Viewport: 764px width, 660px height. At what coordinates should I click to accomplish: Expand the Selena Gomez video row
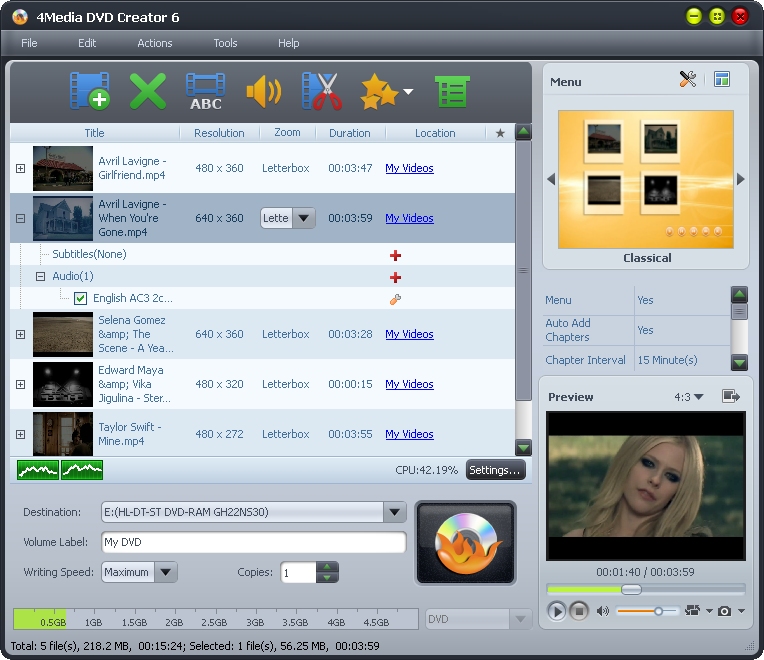pyautogui.click(x=20, y=335)
